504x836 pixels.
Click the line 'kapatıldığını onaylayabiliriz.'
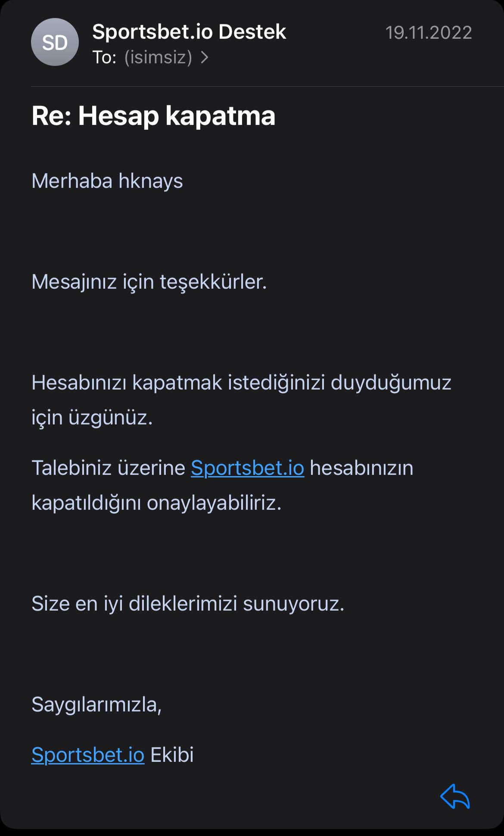156,503
